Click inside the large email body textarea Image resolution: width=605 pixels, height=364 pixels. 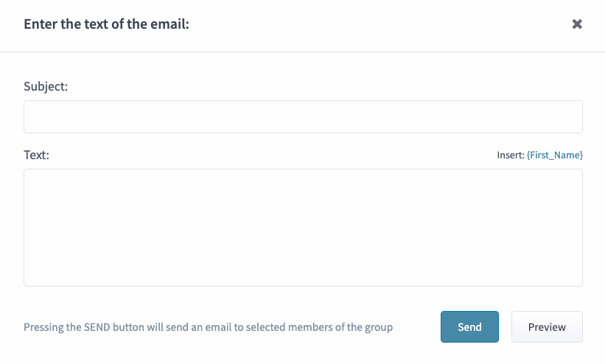(303, 227)
